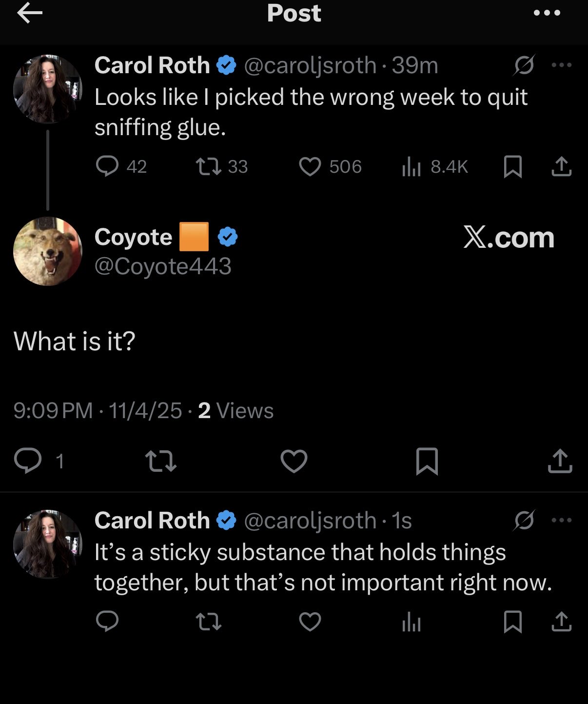Repost the post with 33 reposts
This screenshot has height=704, width=588.
pos(209,166)
